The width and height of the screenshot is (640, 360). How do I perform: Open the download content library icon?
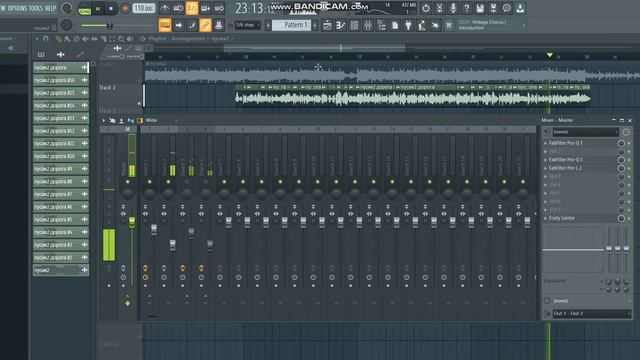point(520,8)
